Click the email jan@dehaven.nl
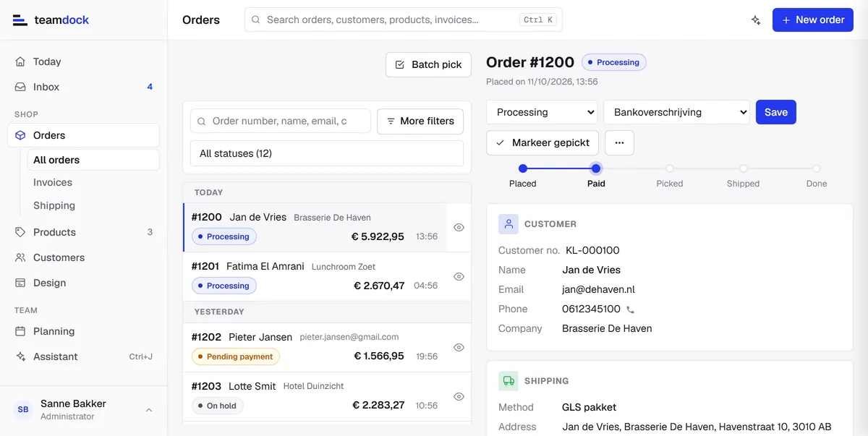Viewport: 868px width, 436px height. (x=598, y=289)
